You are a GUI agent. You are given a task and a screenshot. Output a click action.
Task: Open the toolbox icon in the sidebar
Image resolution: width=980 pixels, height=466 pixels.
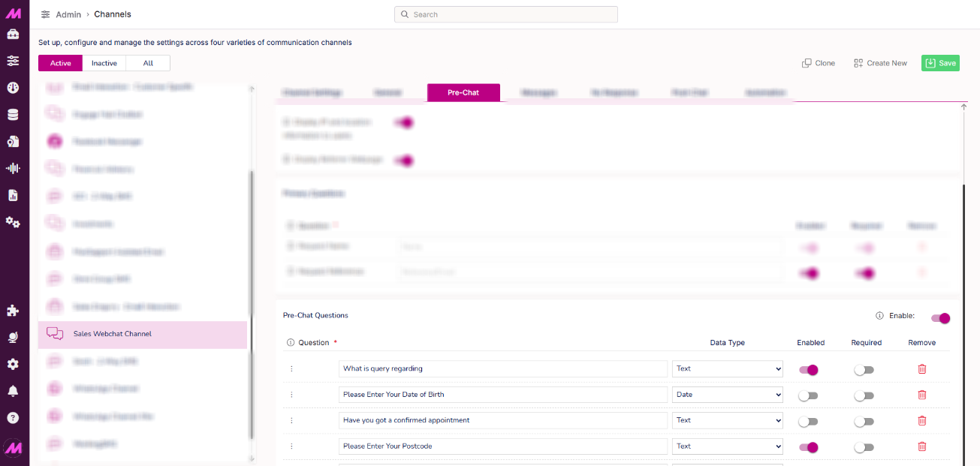pyautogui.click(x=13, y=34)
